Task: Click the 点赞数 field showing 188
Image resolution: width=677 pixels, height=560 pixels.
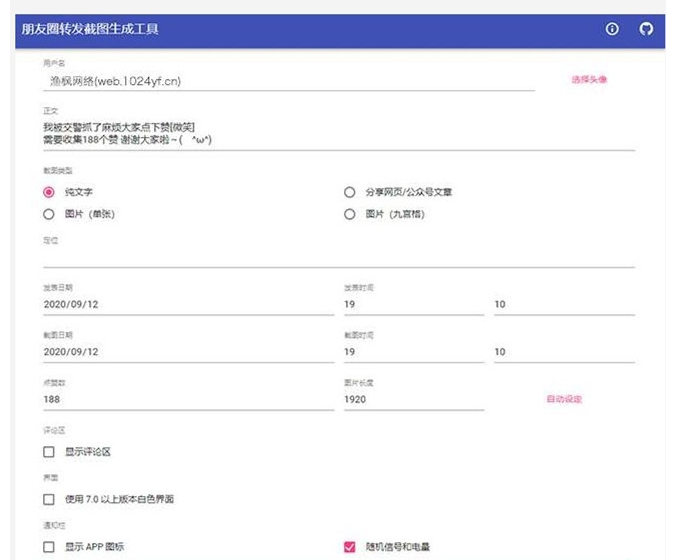Action: [x=188, y=399]
